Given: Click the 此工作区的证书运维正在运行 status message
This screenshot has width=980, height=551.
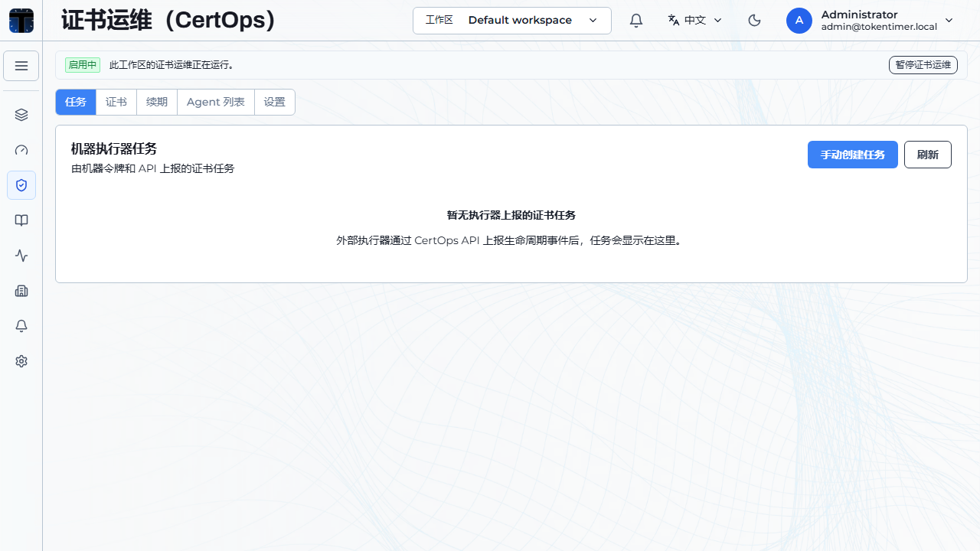Looking at the screenshot, I should (x=171, y=65).
